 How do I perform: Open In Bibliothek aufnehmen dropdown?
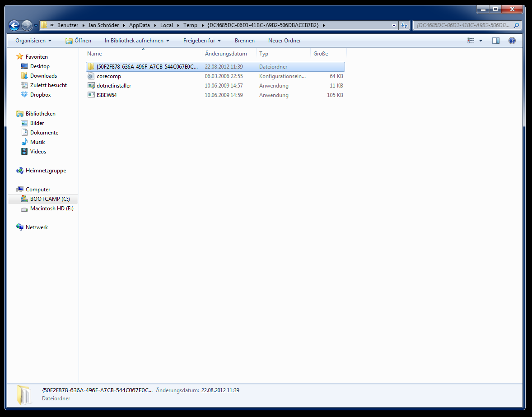[137, 40]
